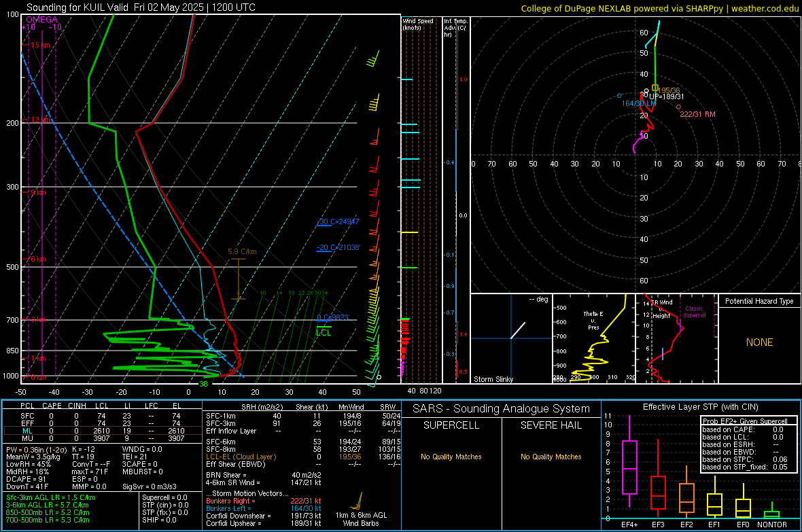Click the PW = 0.36in value
802x532 pixels.
point(36,449)
